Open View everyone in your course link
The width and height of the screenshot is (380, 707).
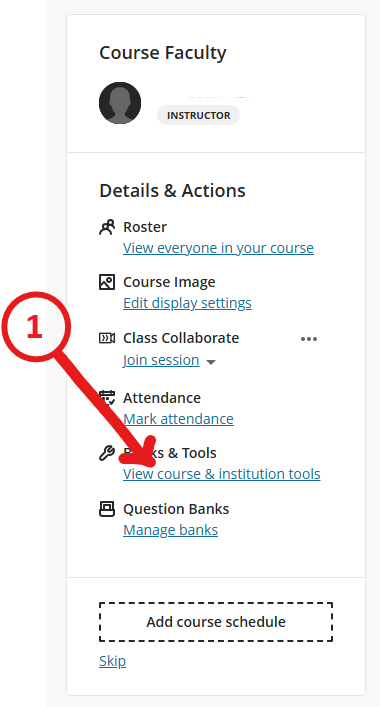click(218, 248)
